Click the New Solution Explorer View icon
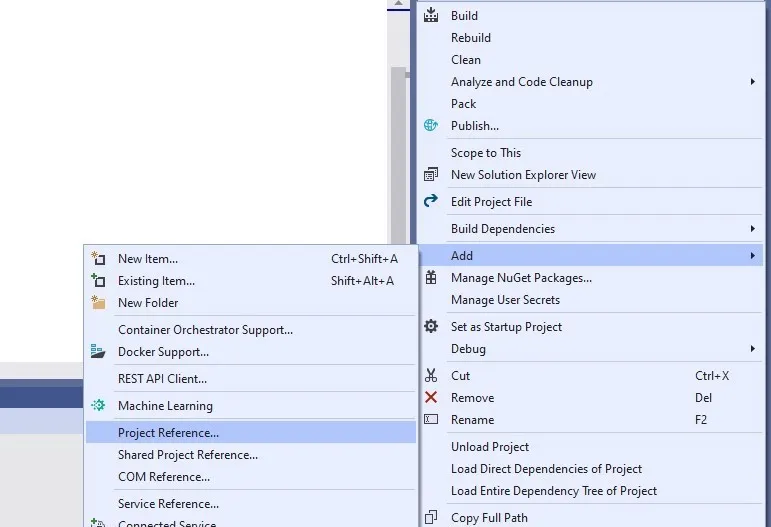This screenshot has height=527, width=771. point(431,174)
